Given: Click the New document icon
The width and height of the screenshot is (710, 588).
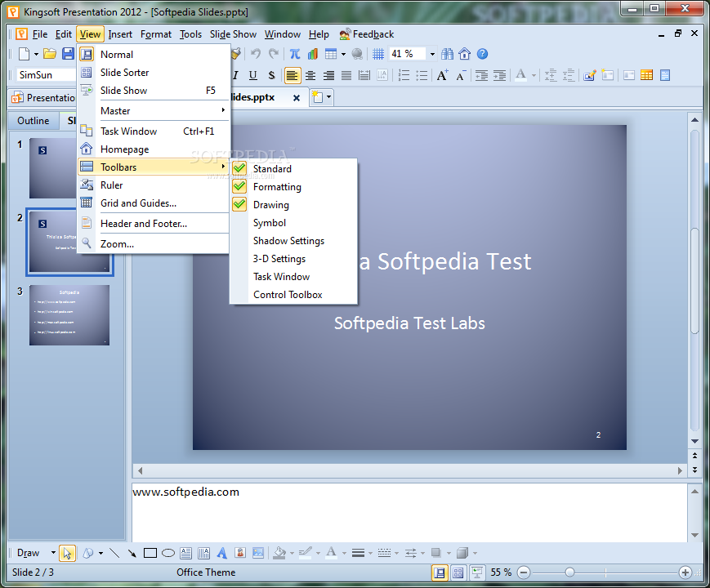Looking at the screenshot, I should click(24, 54).
